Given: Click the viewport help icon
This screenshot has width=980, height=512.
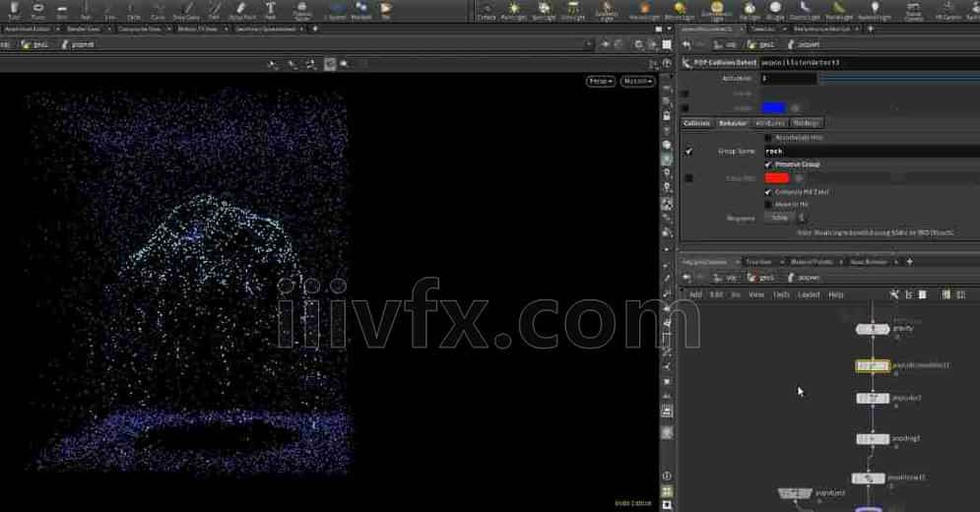Looking at the screenshot, I should [x=667, y=63].
